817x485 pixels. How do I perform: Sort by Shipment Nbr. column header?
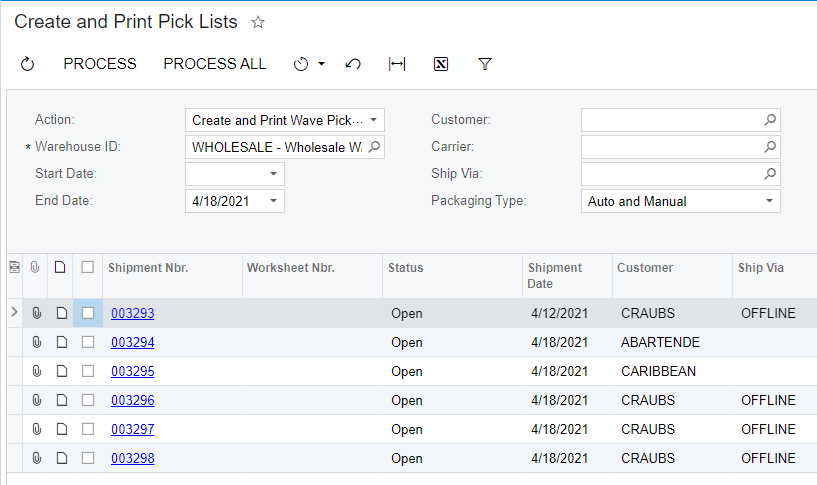point(148,268)
